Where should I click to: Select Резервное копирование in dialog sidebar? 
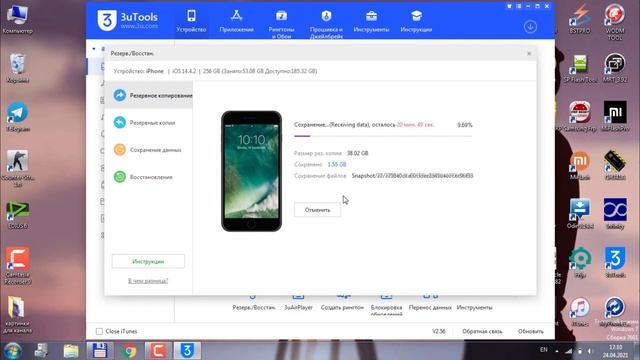(x=149, y=95)
